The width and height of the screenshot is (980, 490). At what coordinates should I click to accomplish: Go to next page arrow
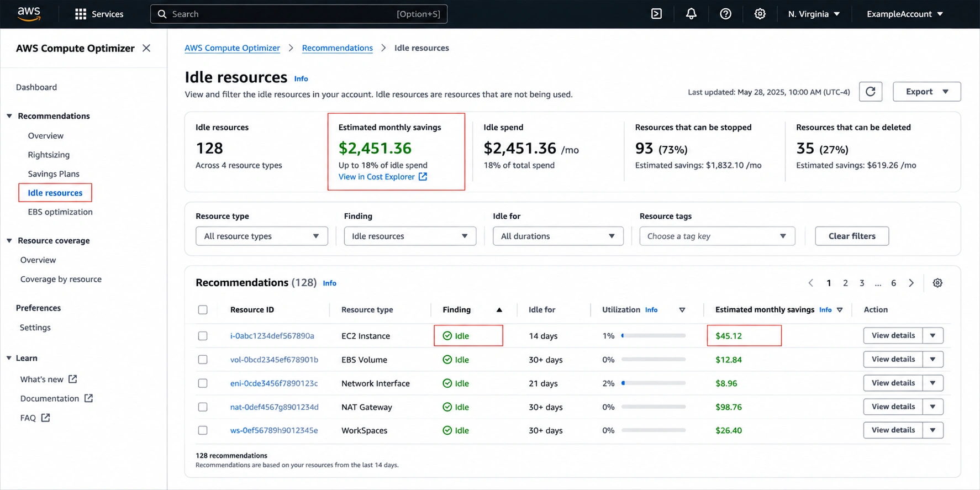pyautogui.click(x=911, y=283)
